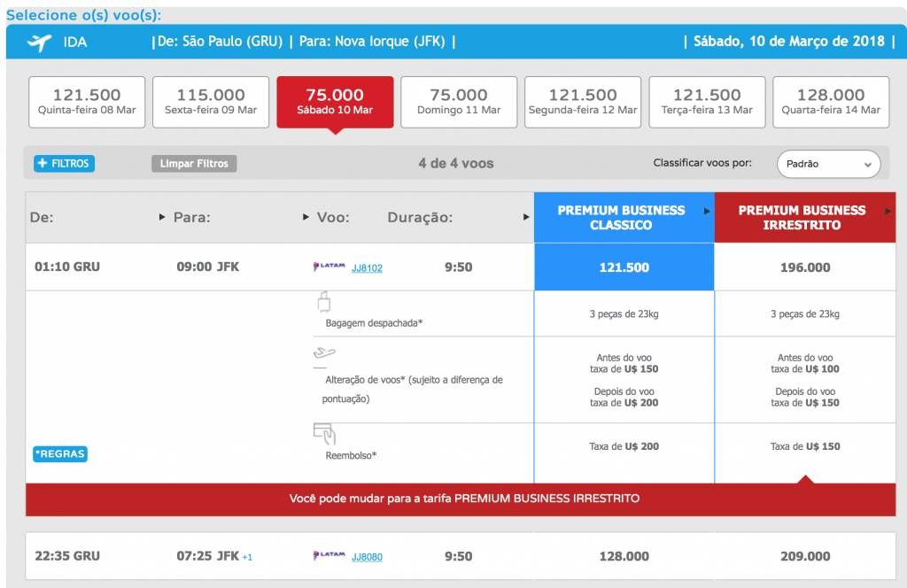The height and width of the screenshot is (588, 907).
Task: Click the refund card icon
Action: (x=323, y=434)
